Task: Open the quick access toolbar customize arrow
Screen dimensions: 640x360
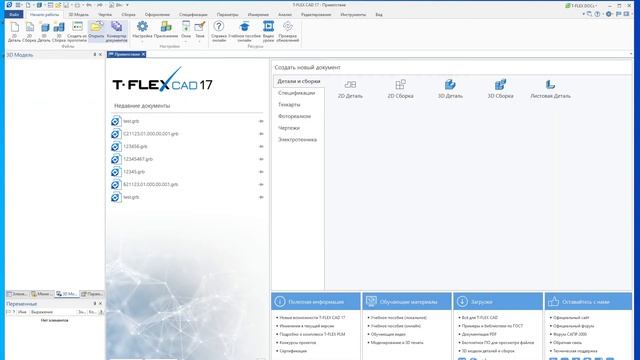Action: point(127,5)
